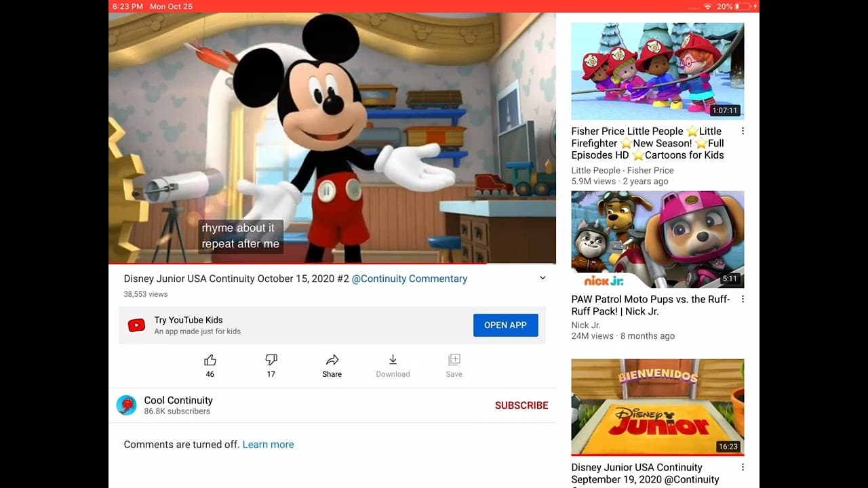Open Fisher Price Little People thumbnail
This screenshot has width=868, height=488.
(658, 71)
